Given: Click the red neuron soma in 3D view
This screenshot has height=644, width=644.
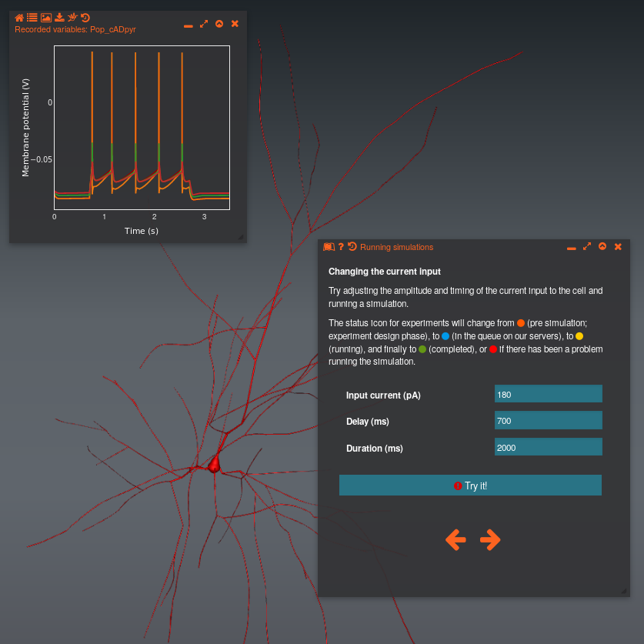Looking at the screenshot, I should click(214, 465).
